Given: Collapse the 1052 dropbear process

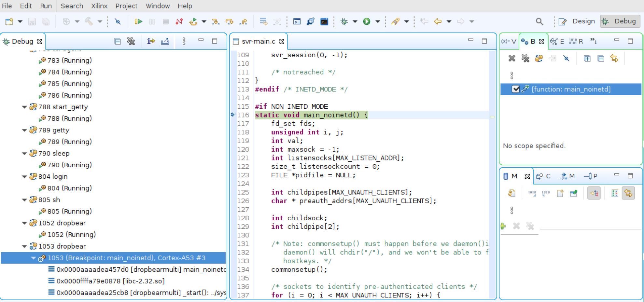Looking at the screenshot, I should coord(24,223).
